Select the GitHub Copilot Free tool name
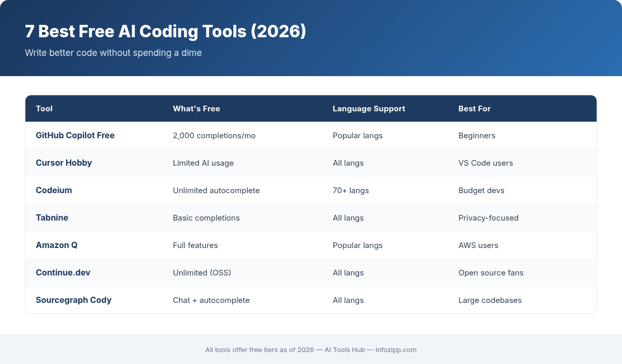 pos(75,135)
